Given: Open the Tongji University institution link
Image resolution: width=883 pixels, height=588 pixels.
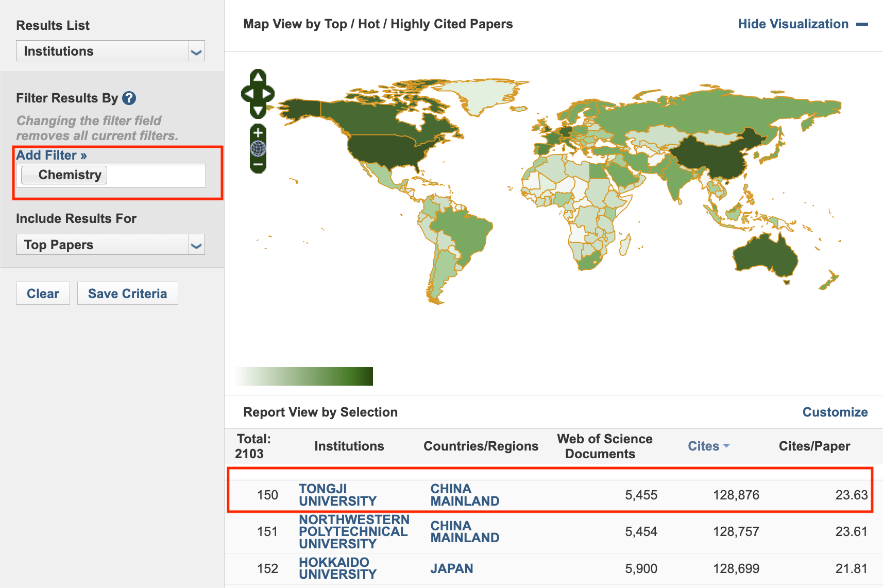Looking at the screenshot, I should 337,495.
